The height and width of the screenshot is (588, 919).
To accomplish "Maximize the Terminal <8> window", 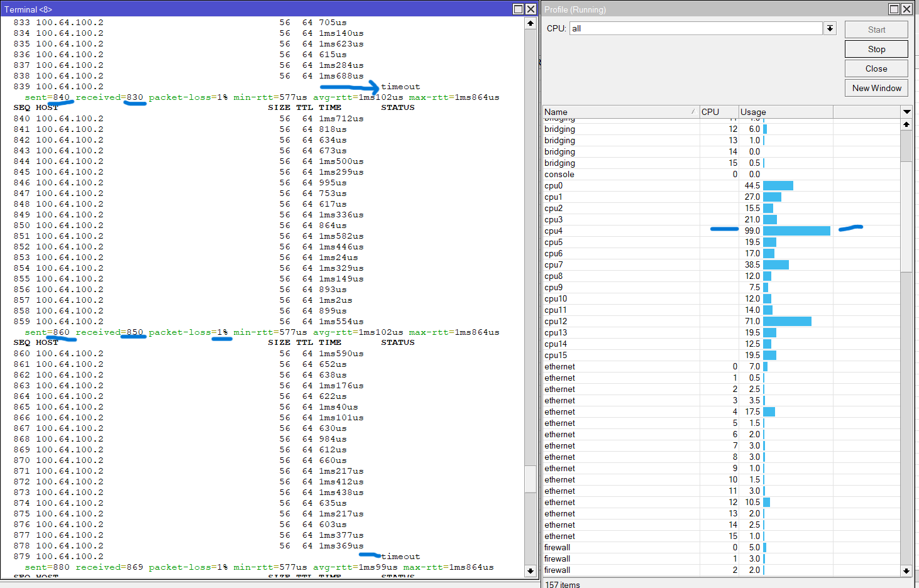I will click(x=518, y=9).
